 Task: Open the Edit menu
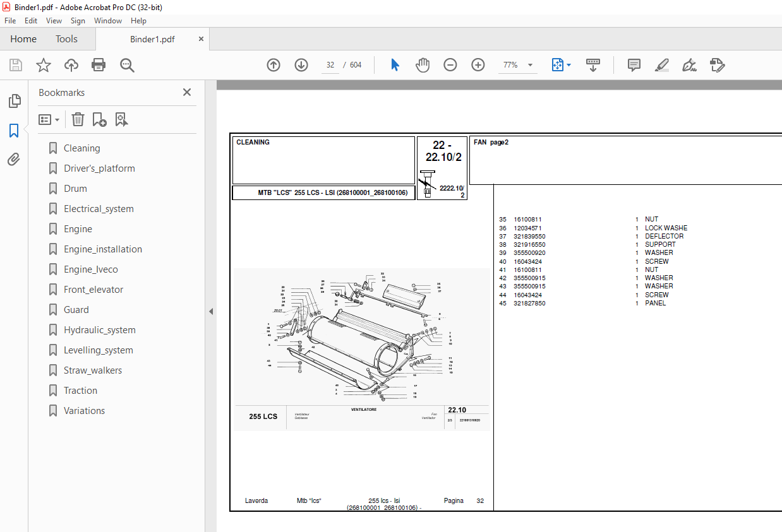coord(31,21)
